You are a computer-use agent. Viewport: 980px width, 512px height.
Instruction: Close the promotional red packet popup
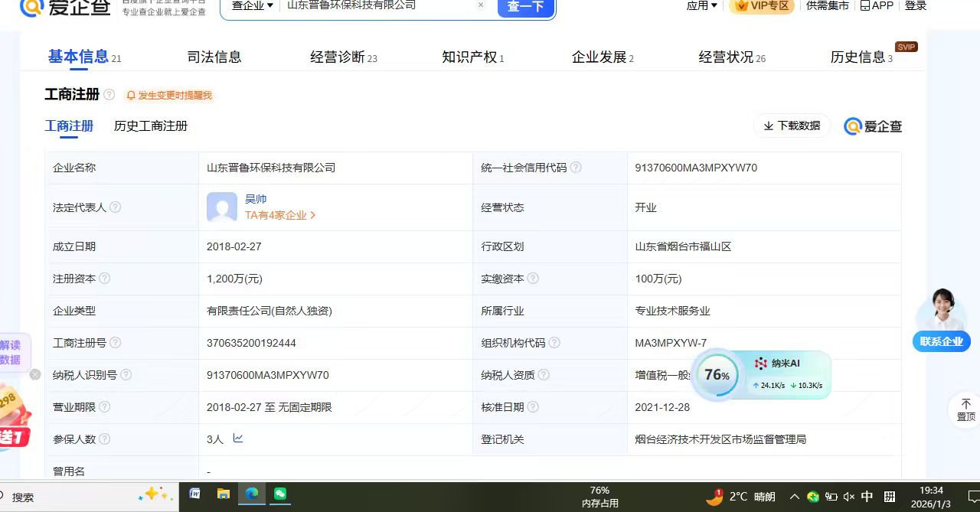[x=34, y=374]
